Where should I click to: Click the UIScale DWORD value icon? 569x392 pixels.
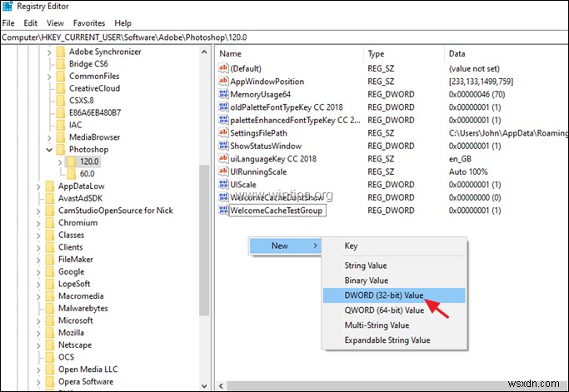tap(223, 184)
